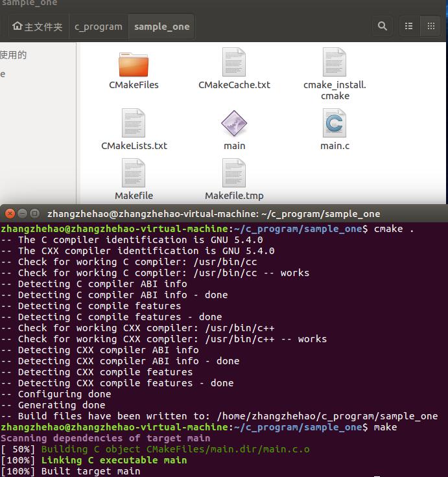Click 'Building C object' terminal line
The width and height of the screenshot is (448, 477).
pos(175,449)
